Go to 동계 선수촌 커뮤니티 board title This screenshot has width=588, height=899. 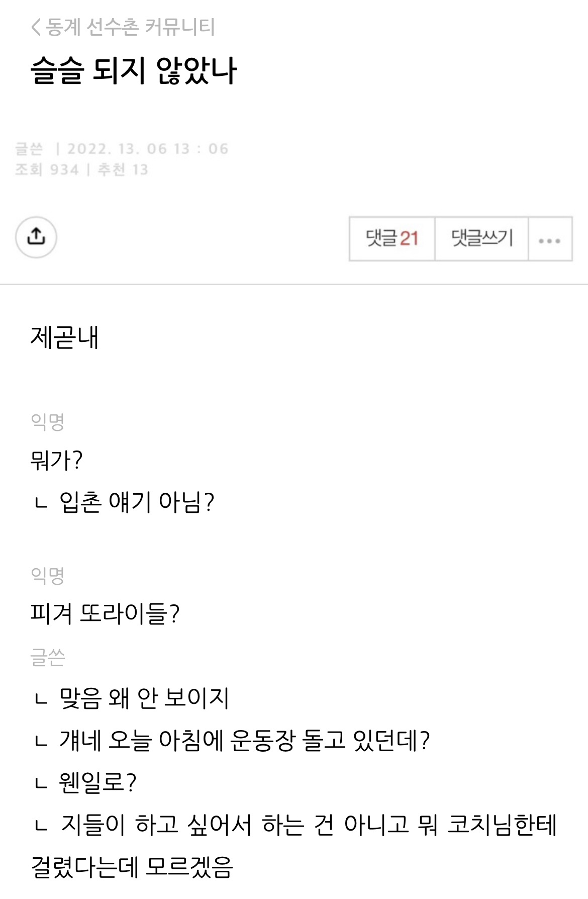(131, 27)
